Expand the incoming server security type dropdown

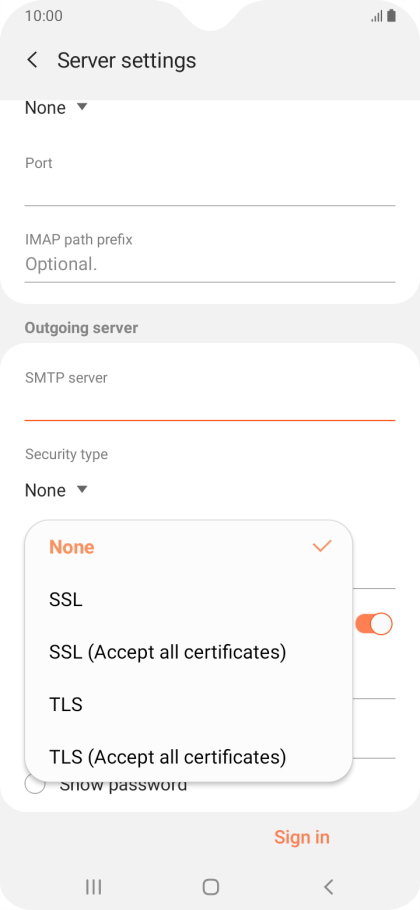56,107
